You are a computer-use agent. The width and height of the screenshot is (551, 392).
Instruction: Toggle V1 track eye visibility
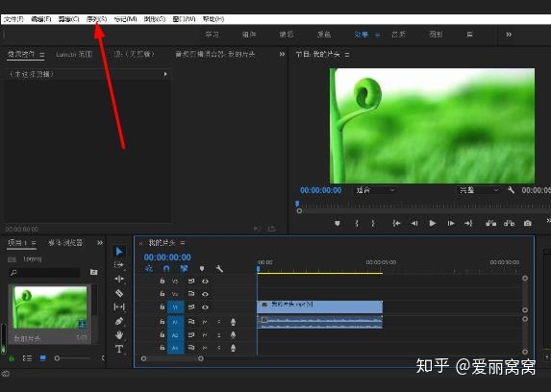(x=205, y=307)
